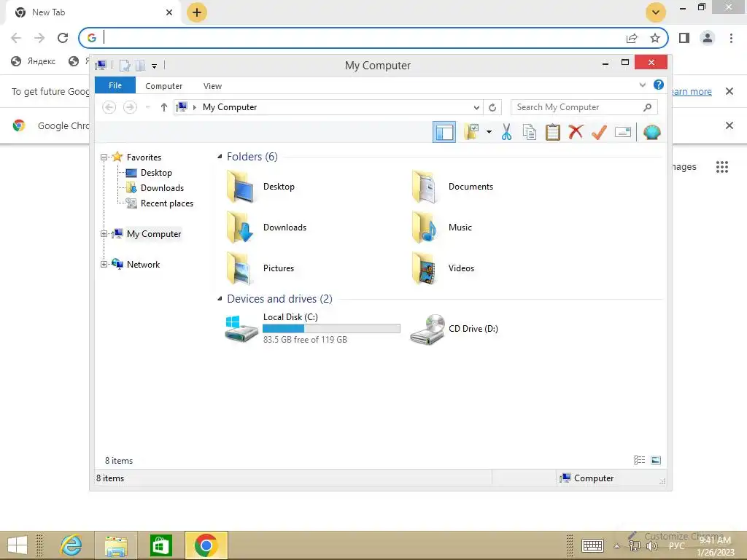Open the Pictures folder icon
Viewport: 747px width, 560px height.
pyautogui.click(x=240, y=268)
